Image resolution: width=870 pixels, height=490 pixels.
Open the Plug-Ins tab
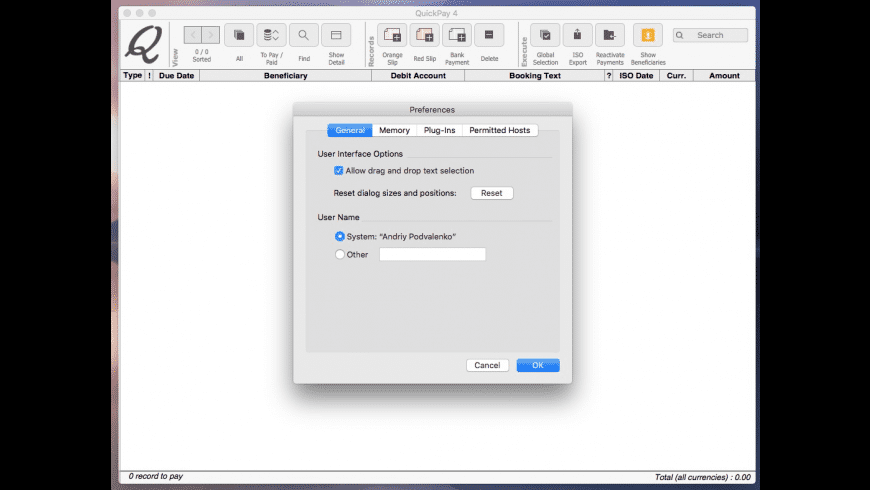pos(439,130)
